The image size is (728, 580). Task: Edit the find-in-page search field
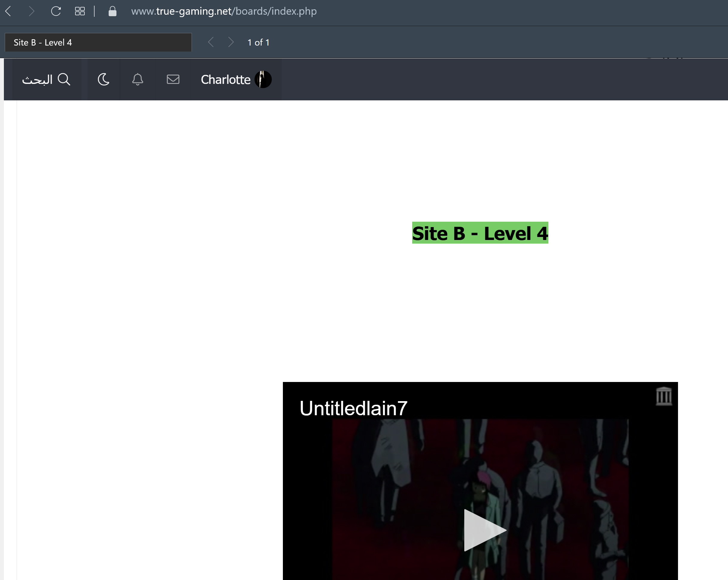(98, 42)
